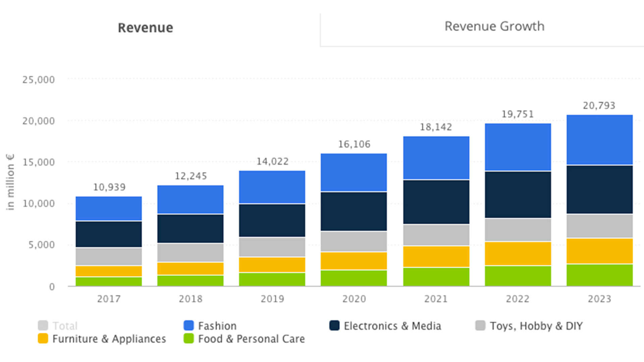
Task: Select the Revenue tab
Action: tap(145, 28)
